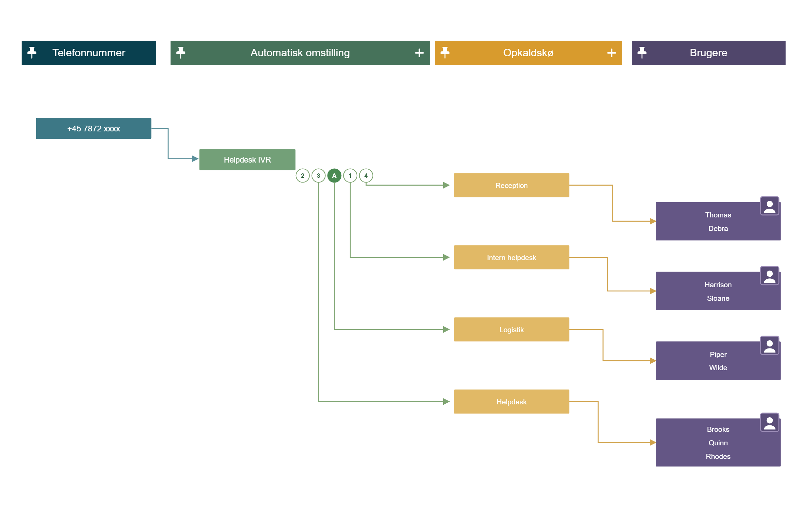Click the pin icon in Brugere header
Screen dimensions: 812x508
pyautogui.click(x=642, y=53)
